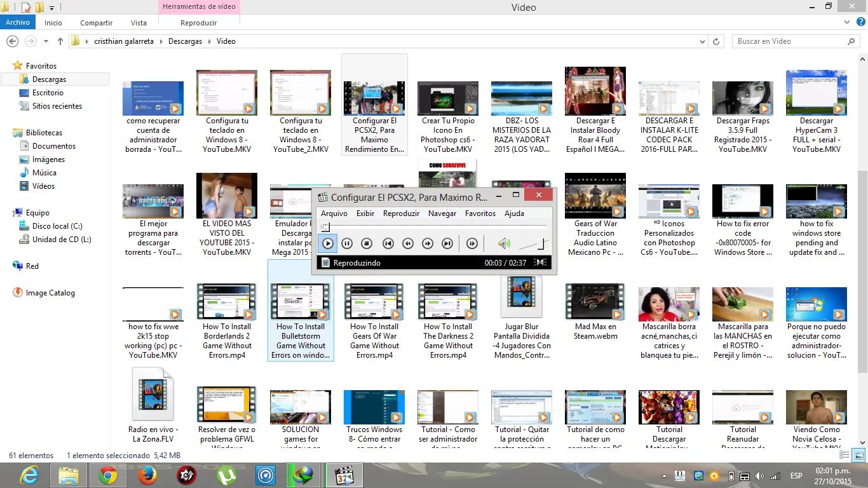Open the Reproduzir menu in the player

401,213
